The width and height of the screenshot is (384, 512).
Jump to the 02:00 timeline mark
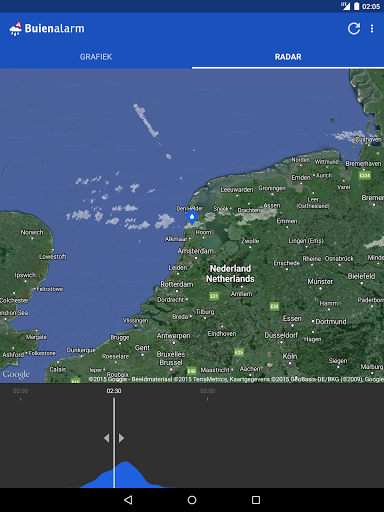click(21, 391)
